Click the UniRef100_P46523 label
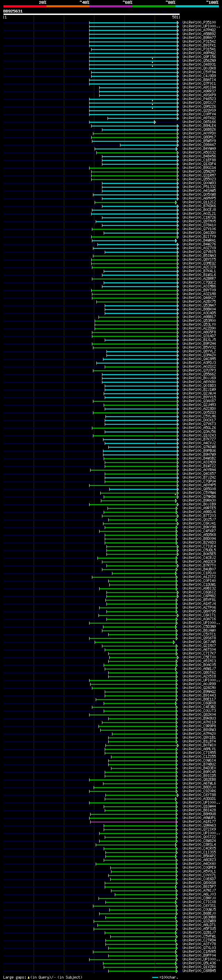222x980 pixels. 199,99
